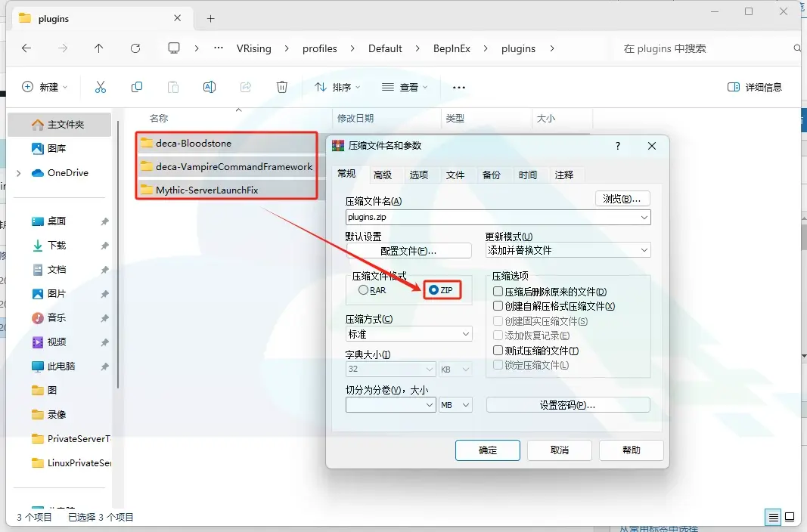
Task: Switch to large thumbnails view icon in status bar
Action: coord(790,517)
